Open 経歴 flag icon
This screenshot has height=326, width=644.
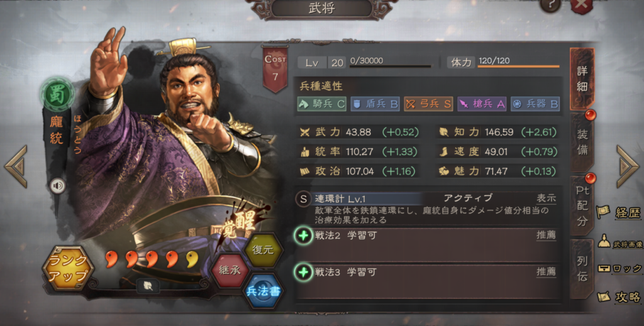[x=604, y=212]
